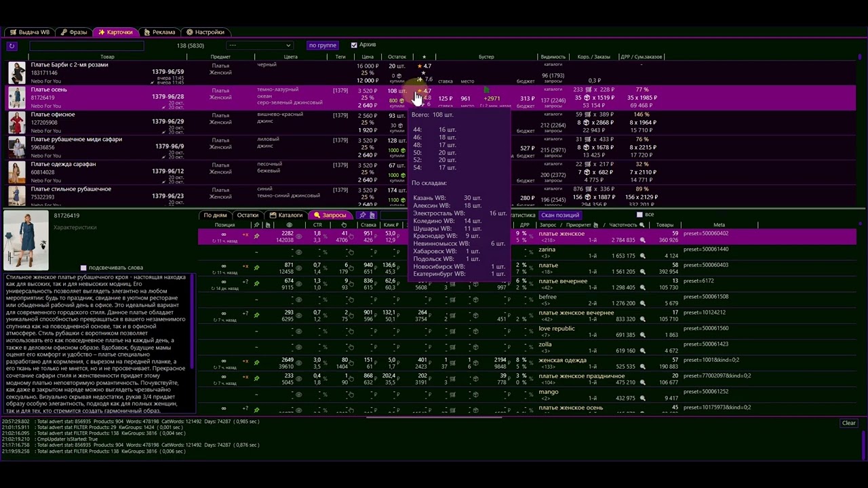This screenshot has width=868, height=488.
Task: Select the query платье женское праздничное
Action: pos(581,375)
